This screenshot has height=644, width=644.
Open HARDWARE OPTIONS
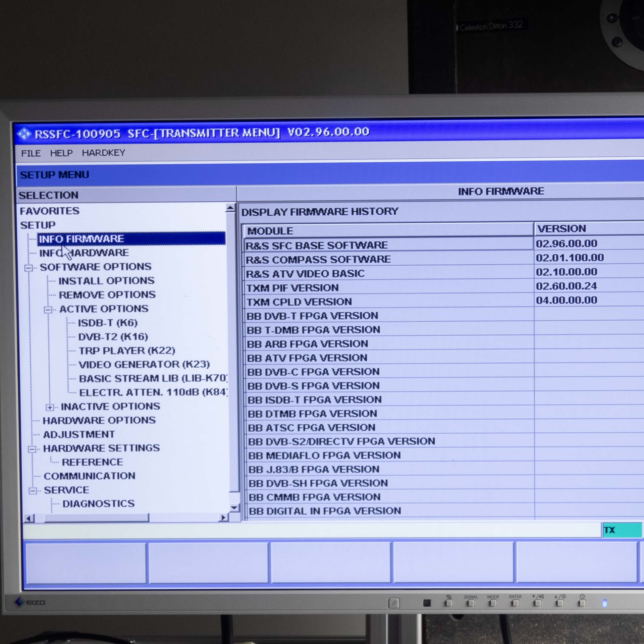pyautogui.click(x=99, y=420)
